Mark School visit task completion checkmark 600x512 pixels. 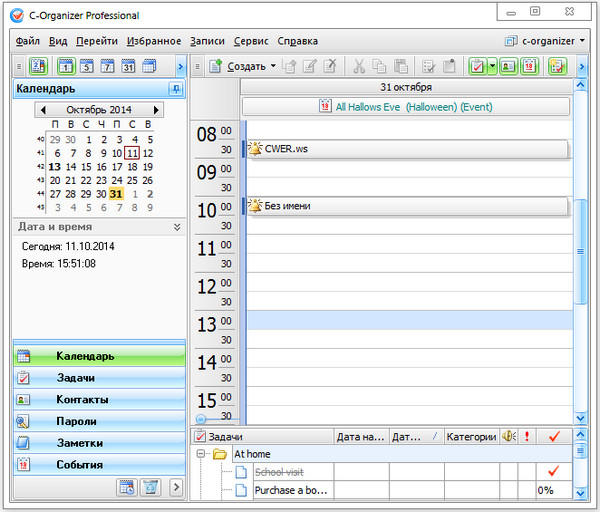tap(553, 471)
